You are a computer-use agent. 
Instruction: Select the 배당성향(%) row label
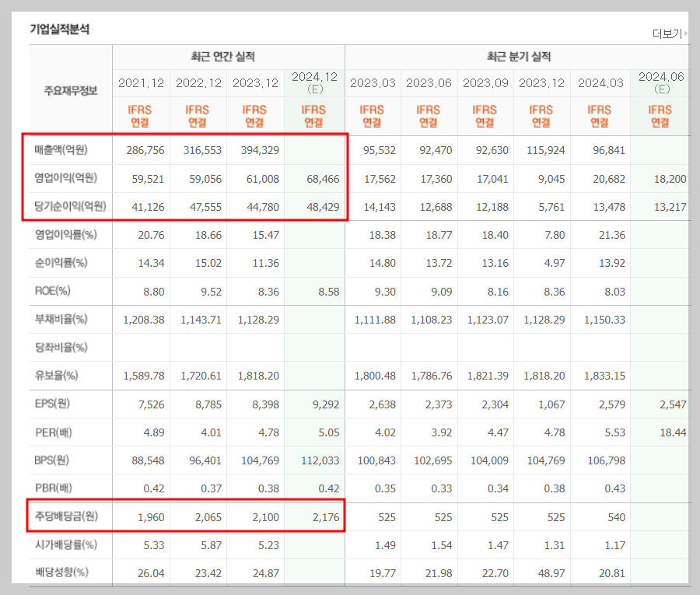tap(61, 572)
